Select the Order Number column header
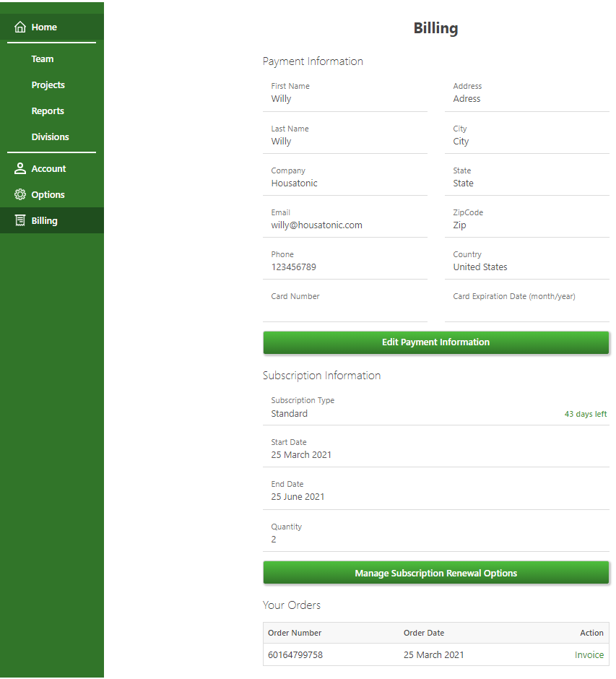The height and width of the screenshot is (679, 616). [x=294, y=632]
